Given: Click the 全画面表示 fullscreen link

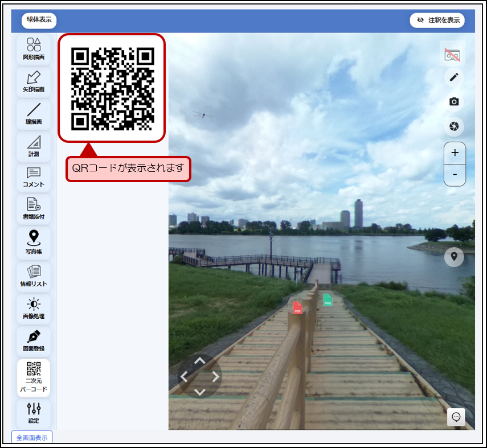Looking at the screenshot, I should pyautogui.click(x=32, y=437).
